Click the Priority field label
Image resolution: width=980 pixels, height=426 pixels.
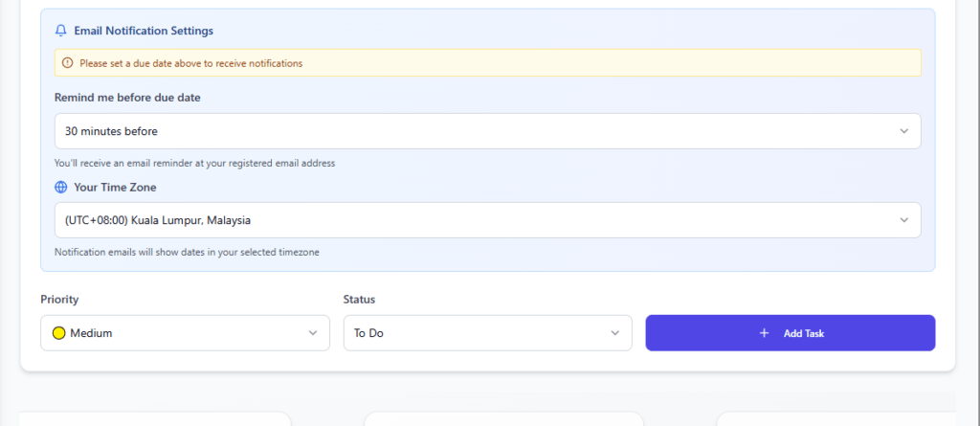(x=59, y=300)
